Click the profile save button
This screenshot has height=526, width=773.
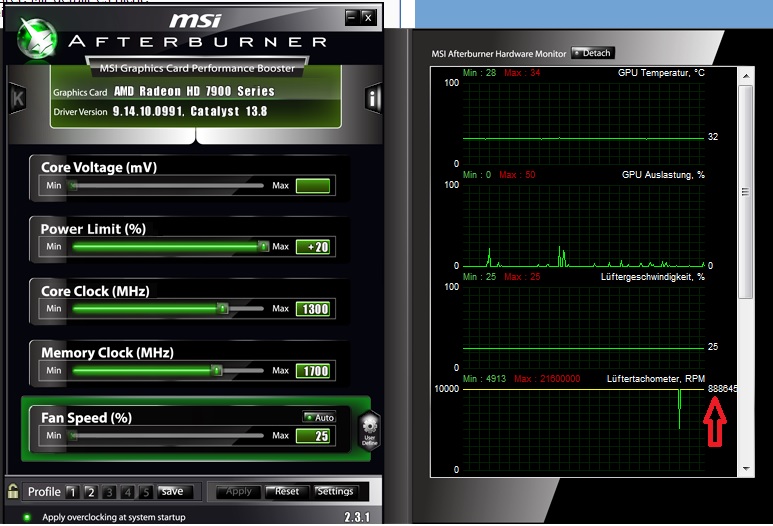[172, 491]
